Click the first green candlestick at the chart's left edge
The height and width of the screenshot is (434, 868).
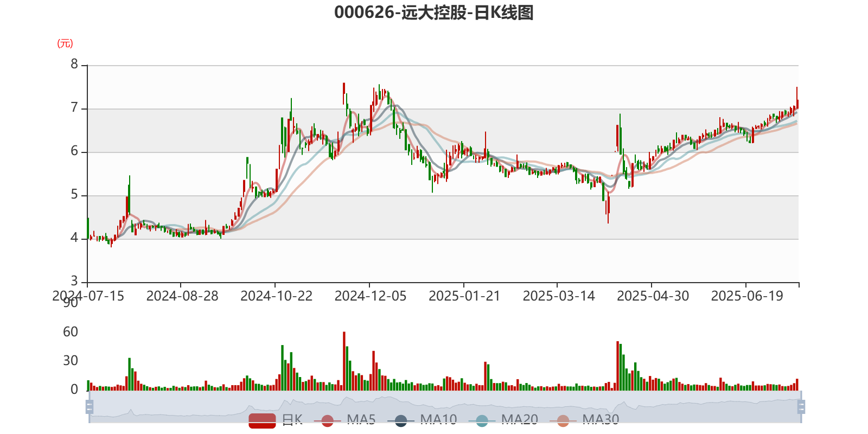click(88, 228)
